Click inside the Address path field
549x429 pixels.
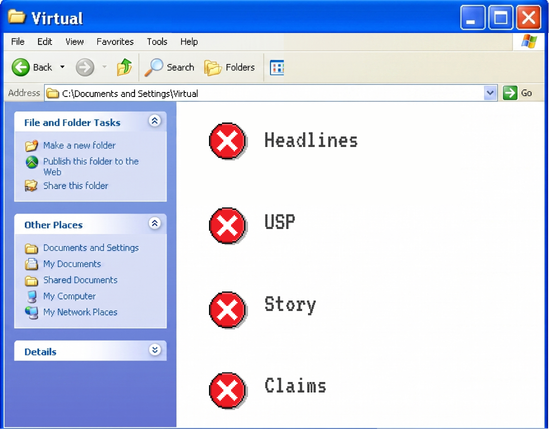[x=270, y=93]
